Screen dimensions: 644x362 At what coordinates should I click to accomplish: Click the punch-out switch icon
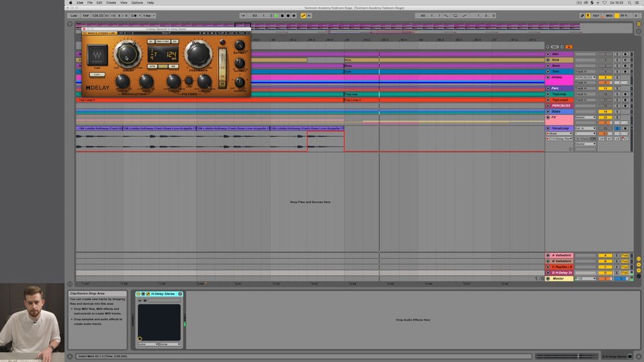(464, 15)
